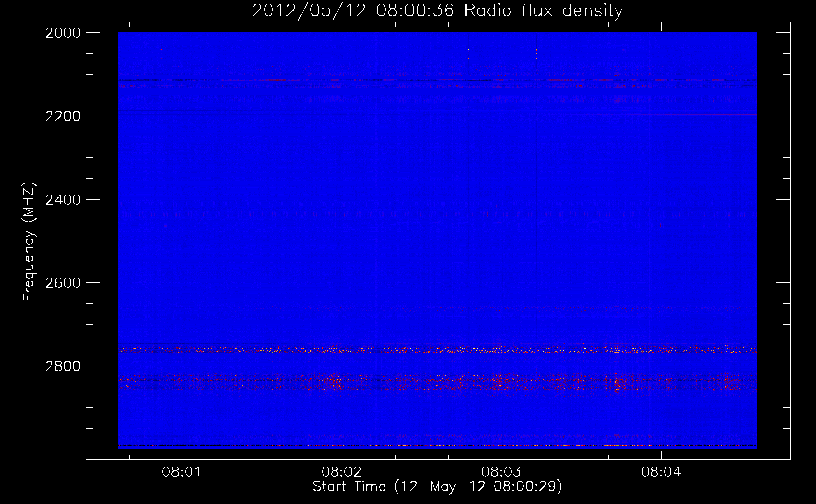Click the 'Start Time (12-May-12 08:00:29)' label
Screen dimensions: 816x504
437,486
